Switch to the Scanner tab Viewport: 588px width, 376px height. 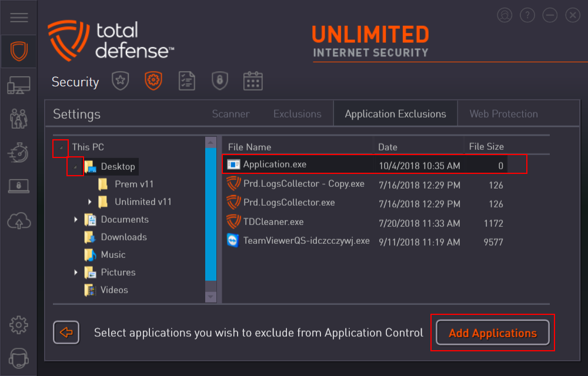coord(230,114)
